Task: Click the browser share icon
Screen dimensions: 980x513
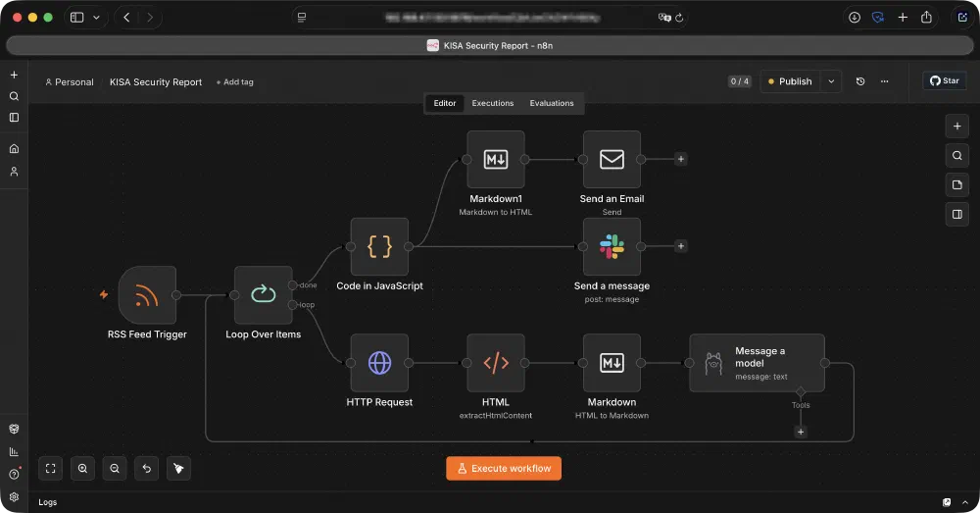Action: (926, 18)
